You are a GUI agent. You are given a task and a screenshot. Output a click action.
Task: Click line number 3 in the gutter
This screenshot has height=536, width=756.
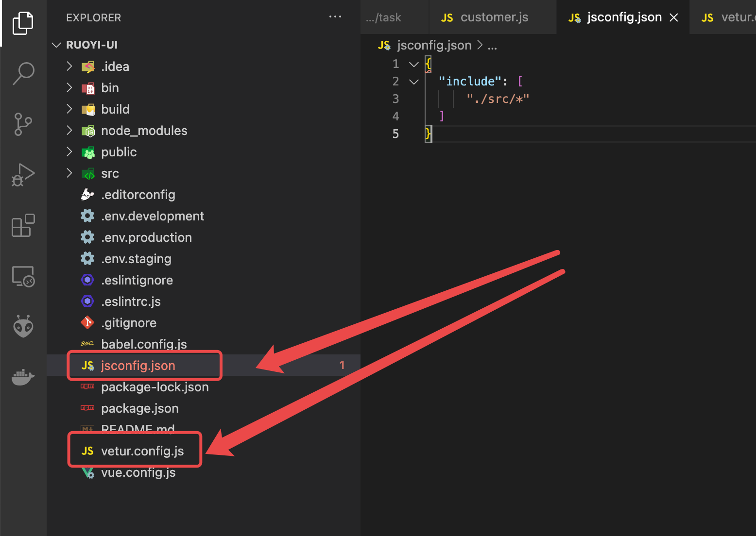[395, 99]
